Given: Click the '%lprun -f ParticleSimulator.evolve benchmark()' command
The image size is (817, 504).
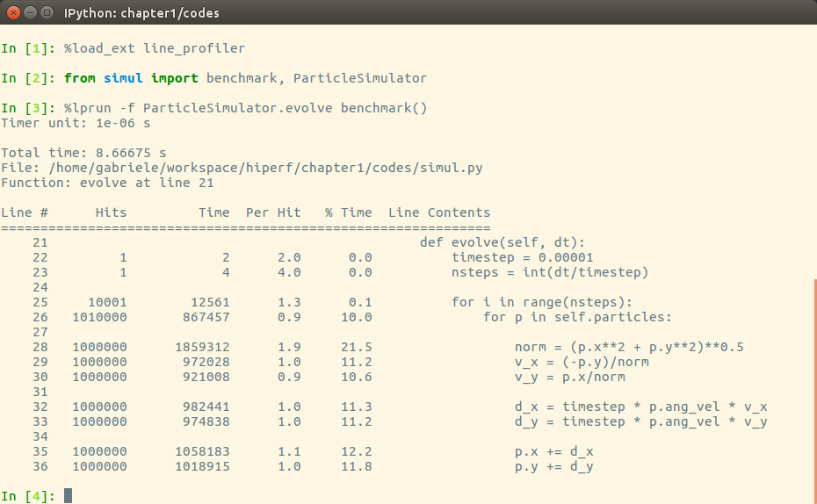Looking at the screenshot, I should pyautogui.click(x=245, y=108).
